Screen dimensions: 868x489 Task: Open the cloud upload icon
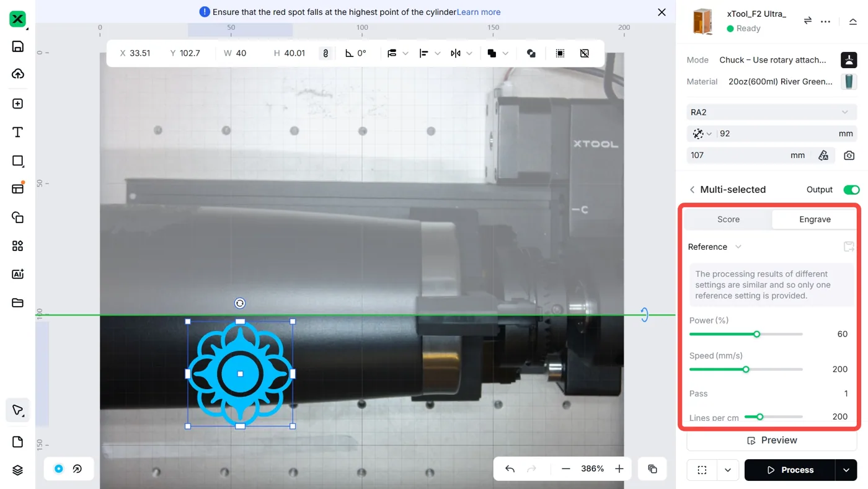tap(17, 74)
